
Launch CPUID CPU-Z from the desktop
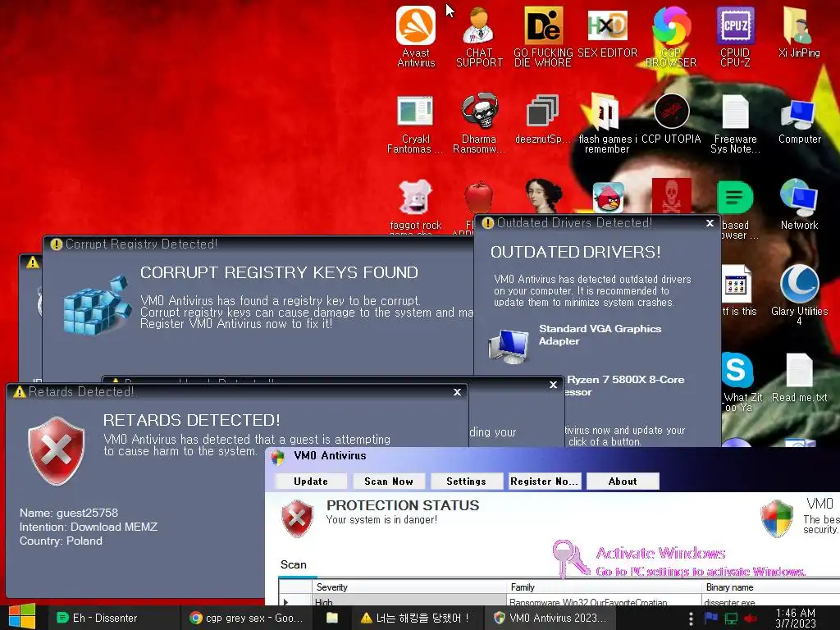735,36
